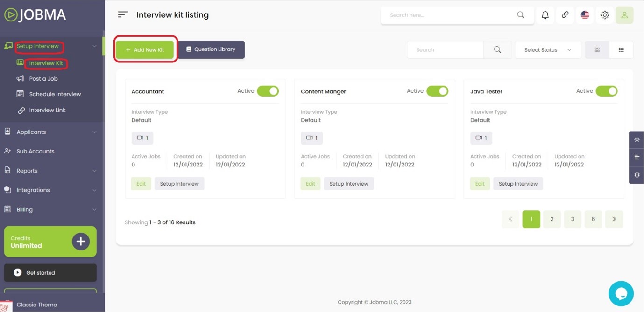Edit the Java Tester kit
The image size is (644, 312).
(480, 184)
